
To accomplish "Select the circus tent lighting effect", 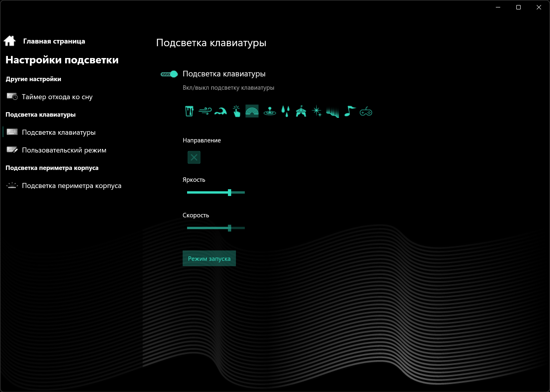I will 301,111.
